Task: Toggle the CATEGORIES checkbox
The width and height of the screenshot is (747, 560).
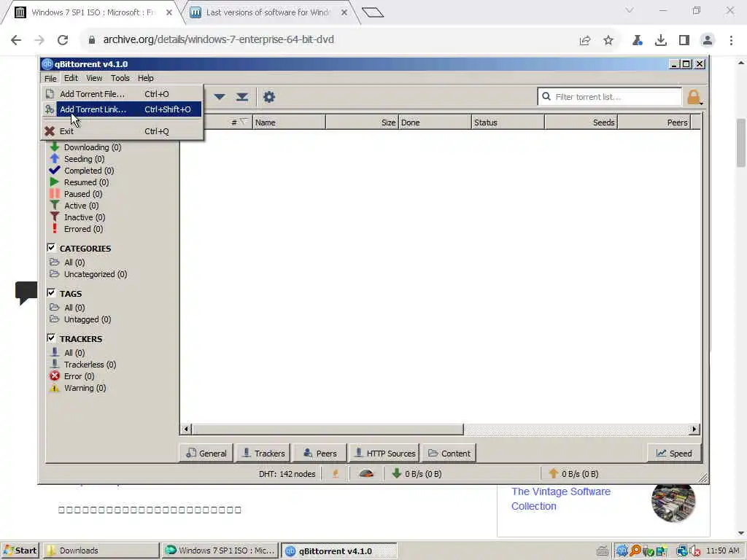Action: [x=51, y=248]
